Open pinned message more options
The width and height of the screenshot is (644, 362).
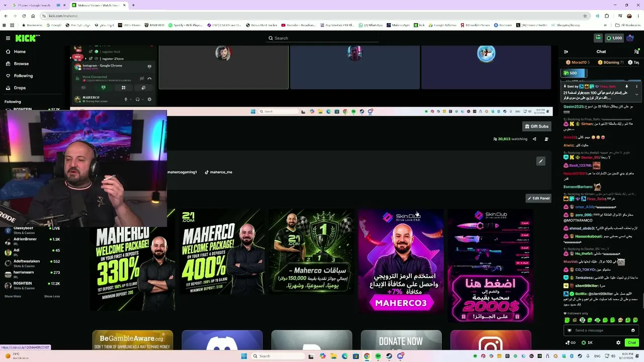636,86
